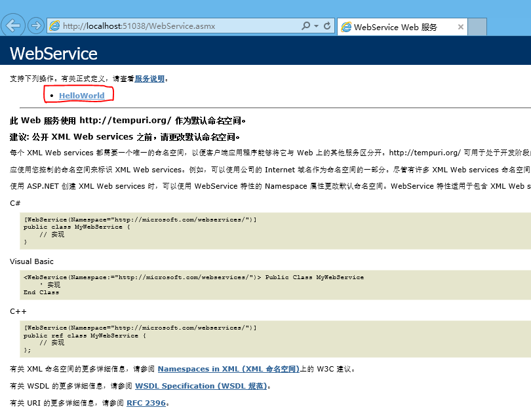Click the tempuri.org default namespace heading
This screenshot has width=531, height=420.
(128, 121)
